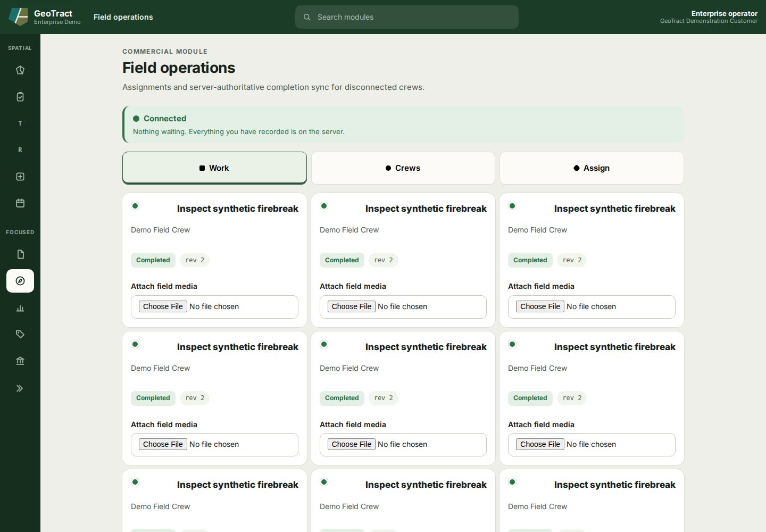Click Field operations in the top header
The image size is (766, 532).
[x=123, y=17]
